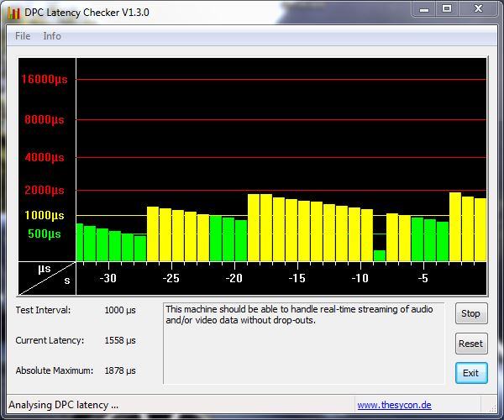Click the 500µs axis label

(45, 234)
